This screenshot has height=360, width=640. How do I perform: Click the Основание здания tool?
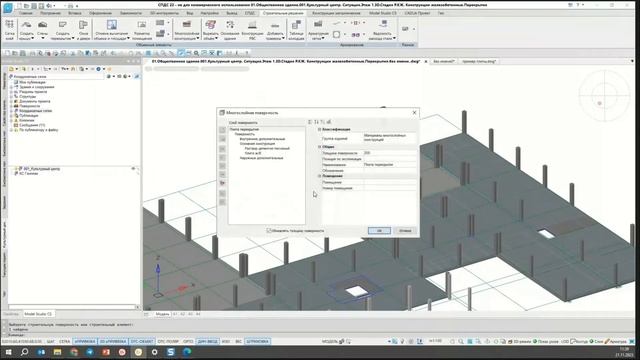click(230, 29)
